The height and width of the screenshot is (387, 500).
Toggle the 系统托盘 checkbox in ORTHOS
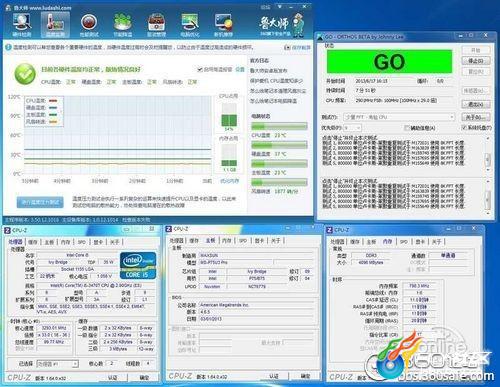pyautogui.click(x=464, y=127)
